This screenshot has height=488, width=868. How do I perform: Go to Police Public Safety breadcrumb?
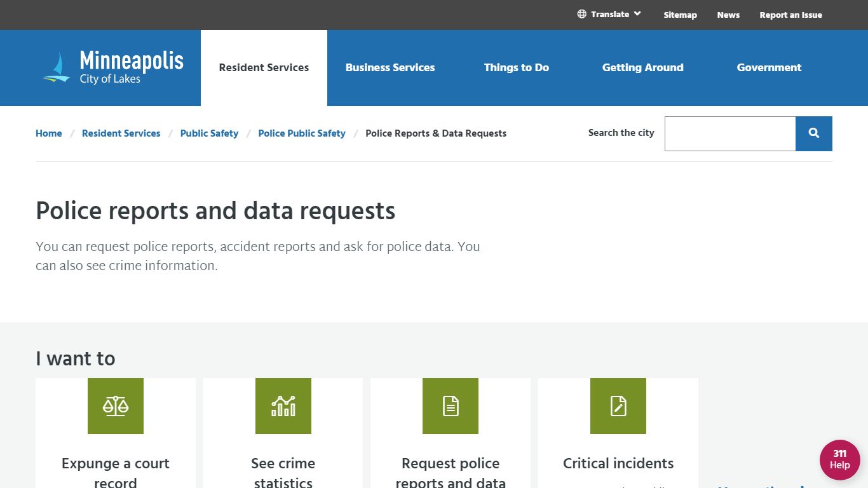click(302, 133)
